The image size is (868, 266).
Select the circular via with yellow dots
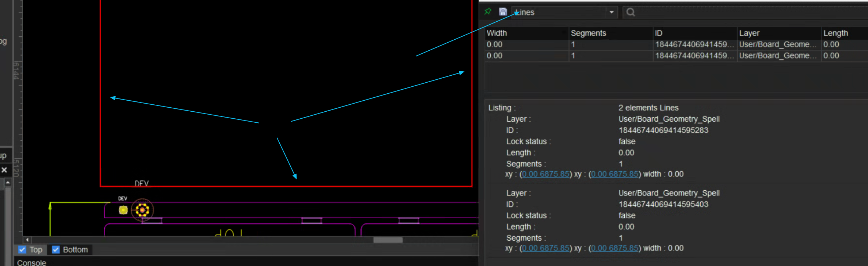(142, 210)
